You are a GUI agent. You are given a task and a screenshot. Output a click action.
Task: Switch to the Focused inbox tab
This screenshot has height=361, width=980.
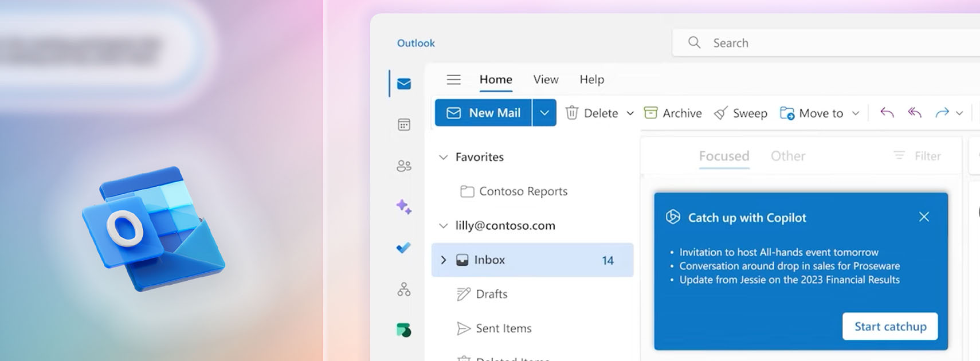(x=724, y=156)
